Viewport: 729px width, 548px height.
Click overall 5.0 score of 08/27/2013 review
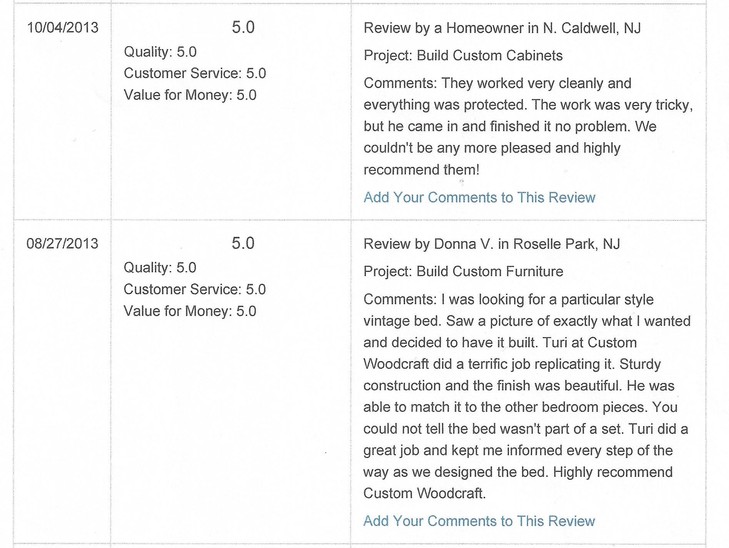point(243,243)
